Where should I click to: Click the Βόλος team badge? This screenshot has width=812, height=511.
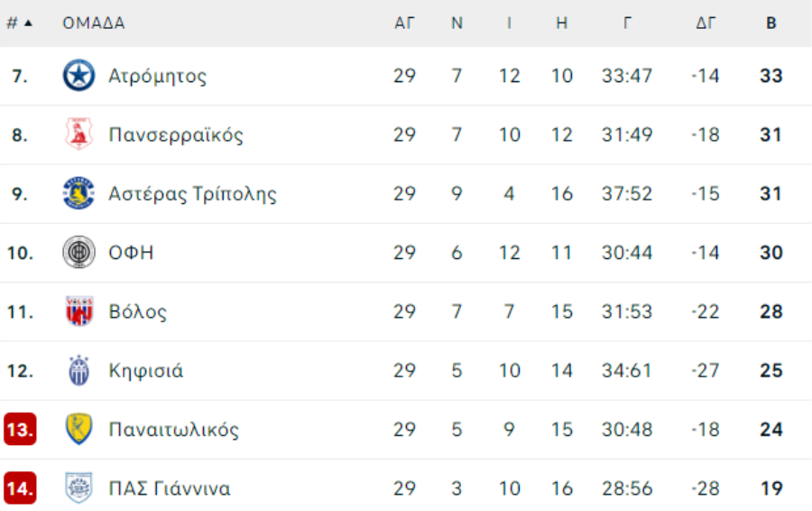tap(78, 311)
